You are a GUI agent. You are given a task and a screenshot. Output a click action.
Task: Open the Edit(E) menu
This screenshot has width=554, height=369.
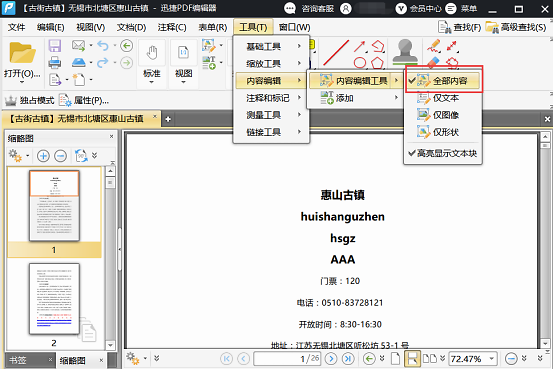(x=51, y=27)
